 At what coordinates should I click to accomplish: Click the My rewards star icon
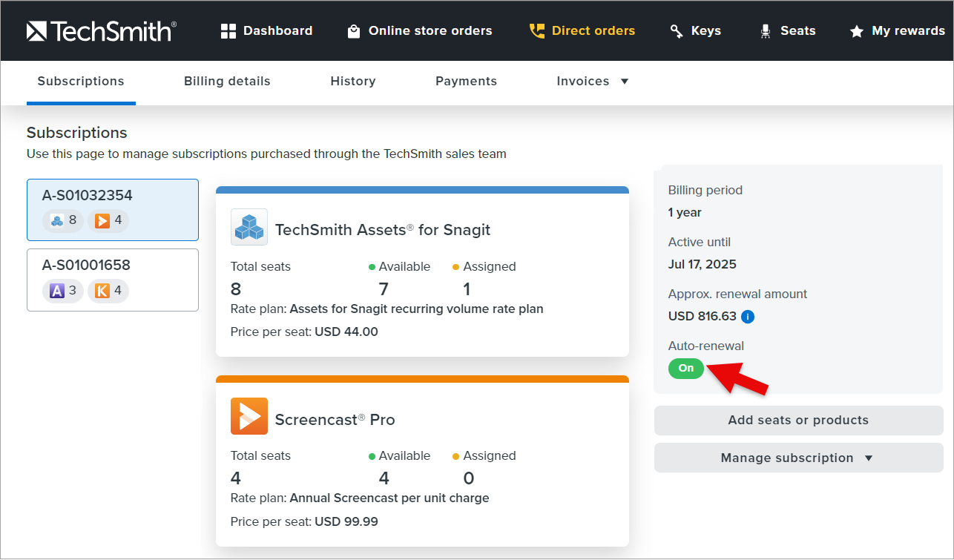857,31
